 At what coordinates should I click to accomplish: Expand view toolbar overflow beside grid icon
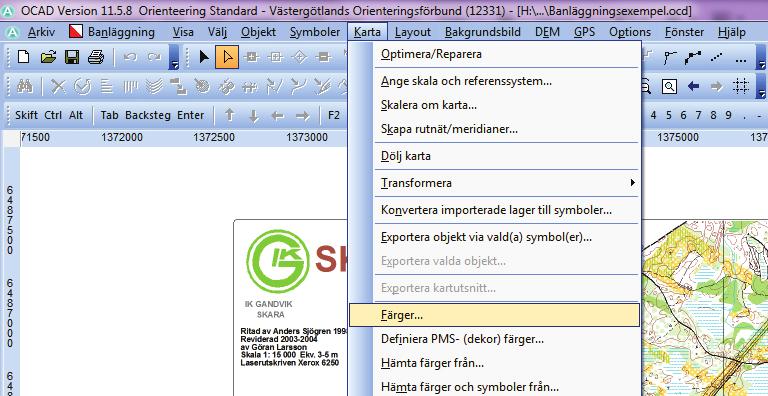761,87
